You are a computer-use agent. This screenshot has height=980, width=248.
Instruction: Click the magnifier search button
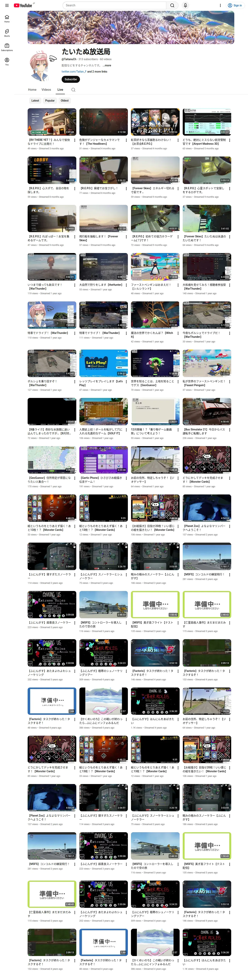pyautogui.click(x=172, y=5)
